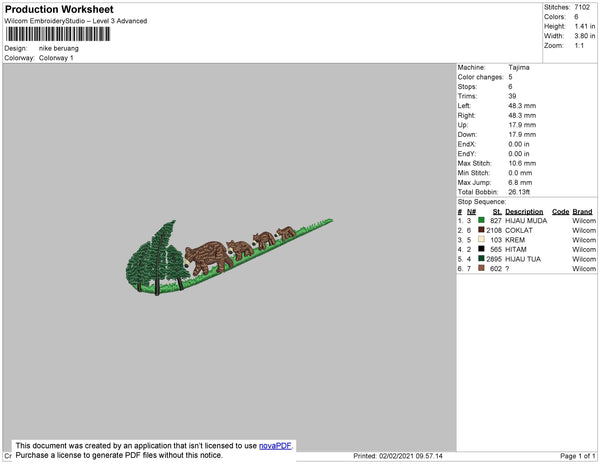Select the Zoom value '1:1'

click(x=579, y=46)
